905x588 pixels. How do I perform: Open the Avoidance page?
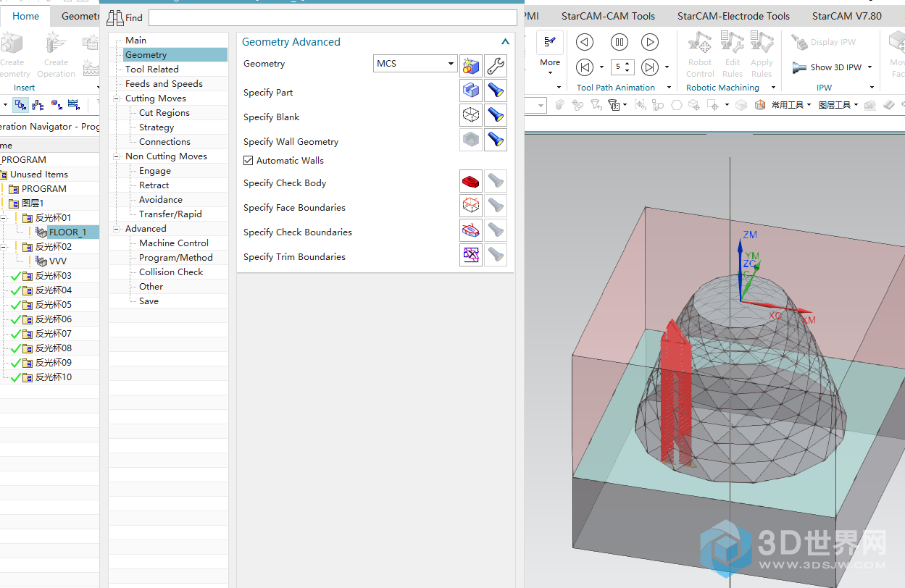(161, 200)
